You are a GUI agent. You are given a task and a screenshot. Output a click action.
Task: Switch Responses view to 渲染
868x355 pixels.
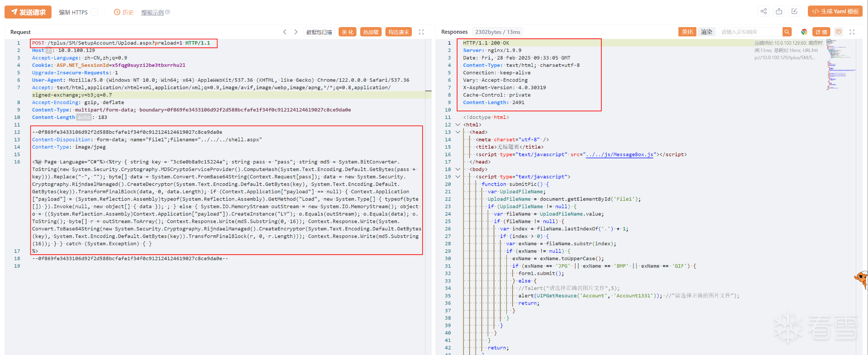[707, 32]
